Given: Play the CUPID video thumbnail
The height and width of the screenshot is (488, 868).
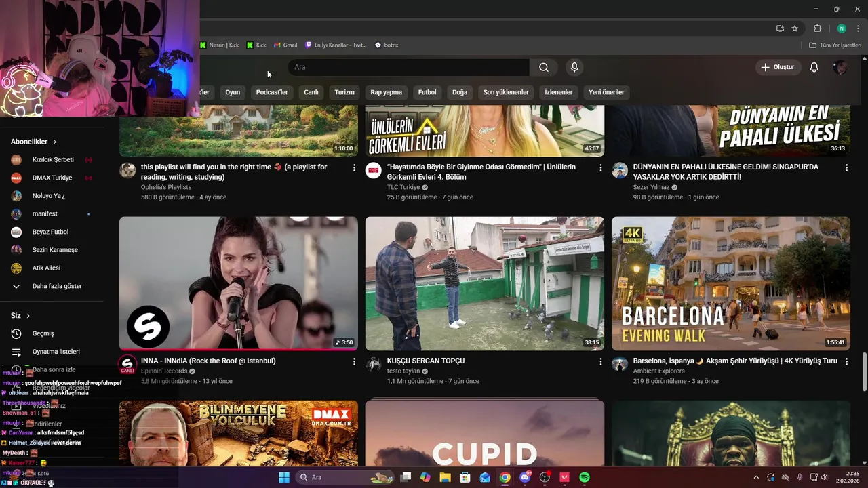Looking at the screenshot, I should click(x=485, y=433).
